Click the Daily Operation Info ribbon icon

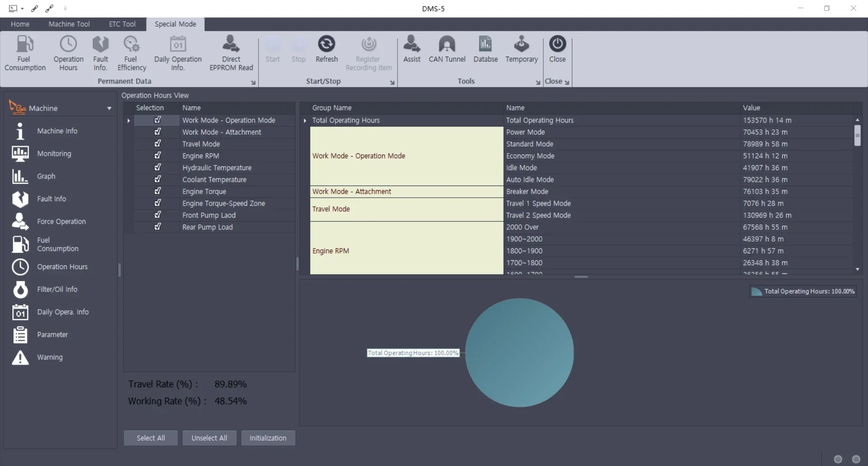click(x=178, y=44)
